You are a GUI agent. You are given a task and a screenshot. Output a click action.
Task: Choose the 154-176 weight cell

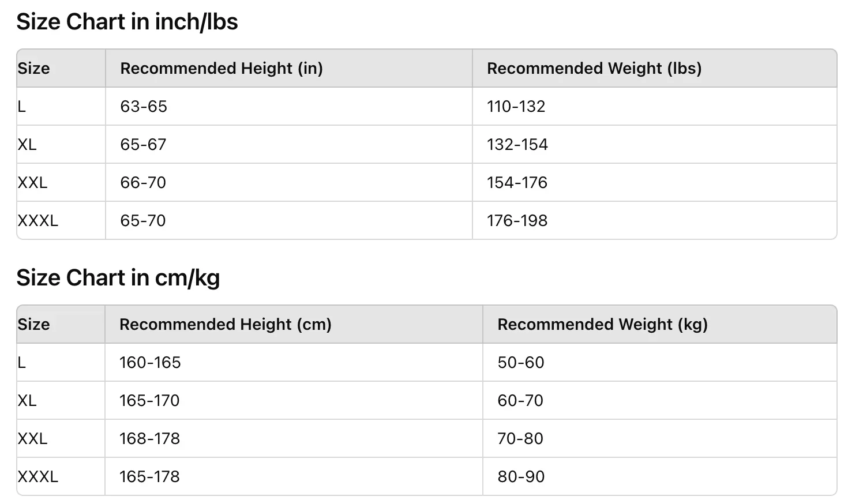click(517, 183)
